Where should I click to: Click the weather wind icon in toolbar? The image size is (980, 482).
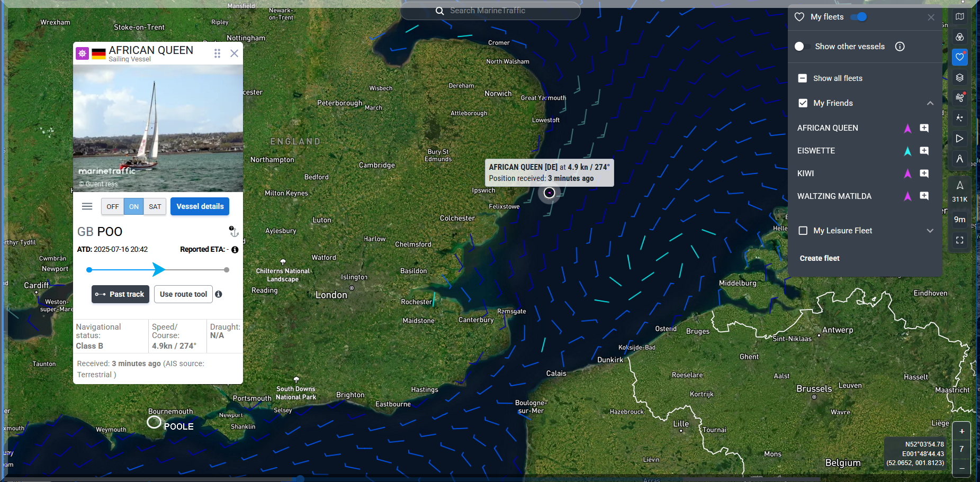click(959, 98)
